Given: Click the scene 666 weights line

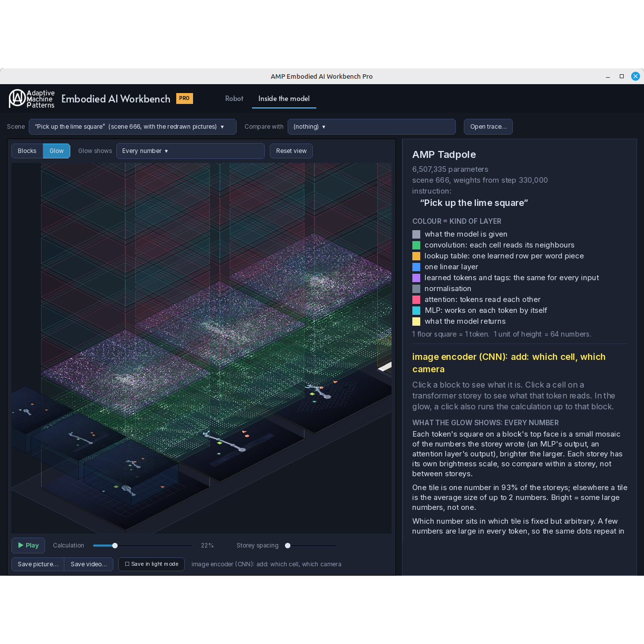Looking at the screenshot, I should 480,180.
